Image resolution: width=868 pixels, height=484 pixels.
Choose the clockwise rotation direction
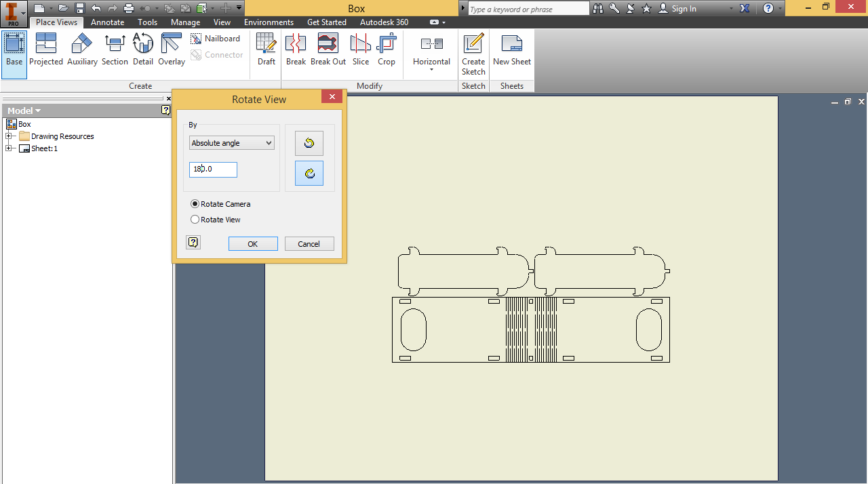pyautogui.click(x=309, y=173)
